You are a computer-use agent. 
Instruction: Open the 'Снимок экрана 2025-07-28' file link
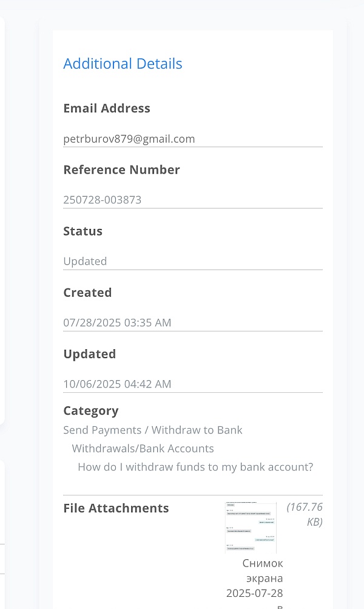tap(263, 577)
